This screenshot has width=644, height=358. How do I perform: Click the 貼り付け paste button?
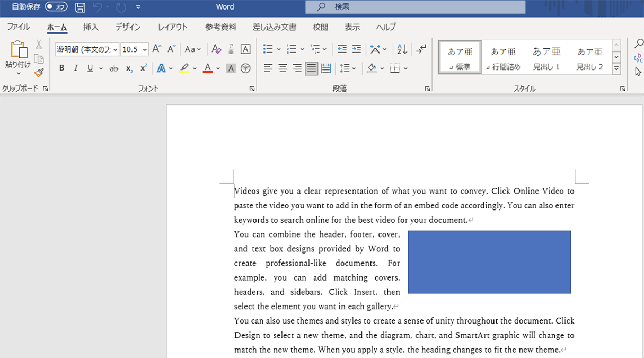18,50
